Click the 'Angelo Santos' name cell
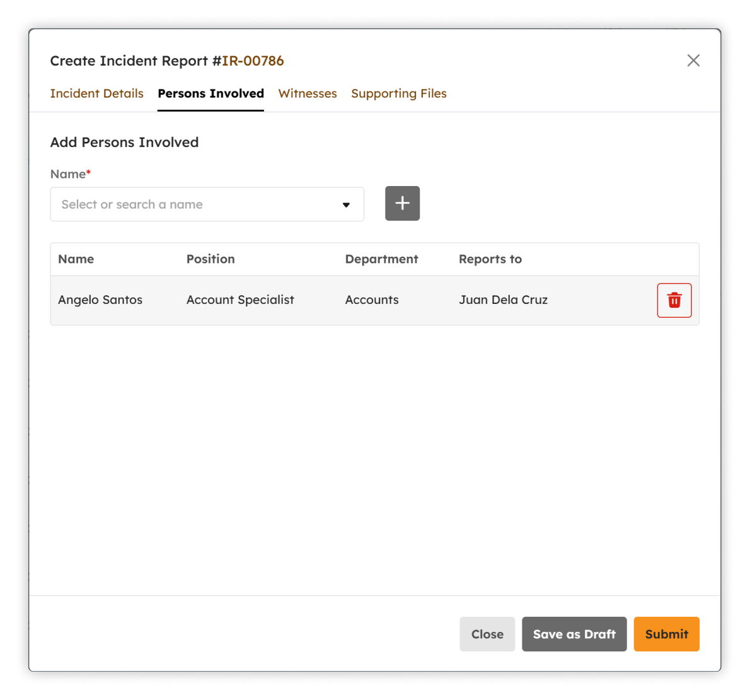750x700 pixels. click(x=100, y=300)
